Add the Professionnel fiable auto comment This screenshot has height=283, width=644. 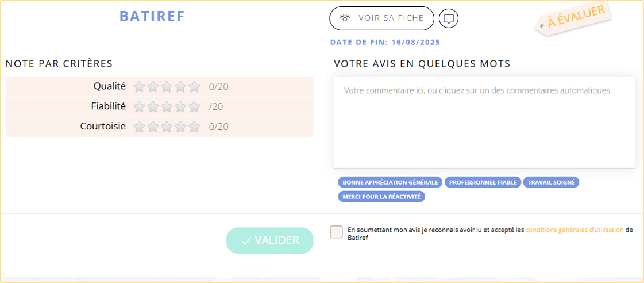coord(483,182)
